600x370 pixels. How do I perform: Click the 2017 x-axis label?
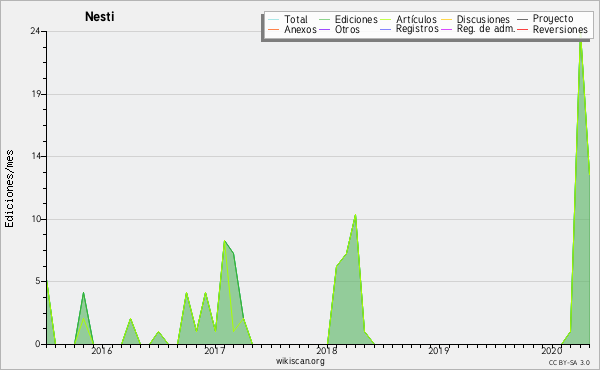coord(215,350)
